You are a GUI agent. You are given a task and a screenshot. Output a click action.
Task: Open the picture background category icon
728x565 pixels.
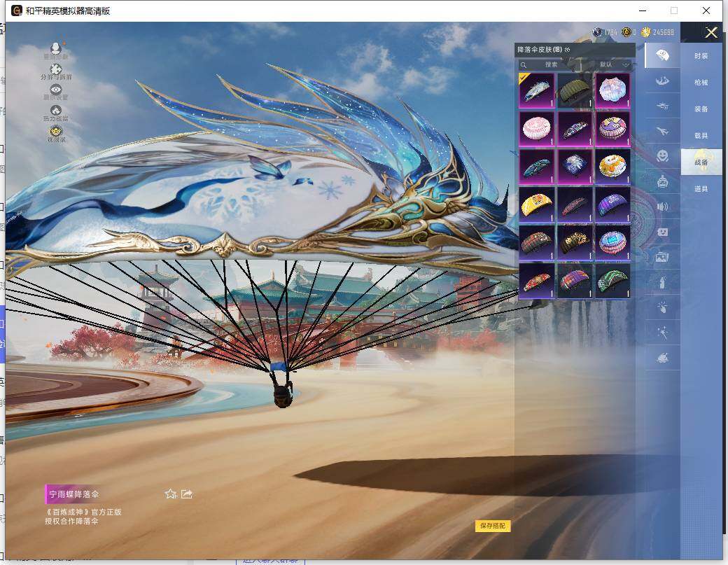(661, 257)
